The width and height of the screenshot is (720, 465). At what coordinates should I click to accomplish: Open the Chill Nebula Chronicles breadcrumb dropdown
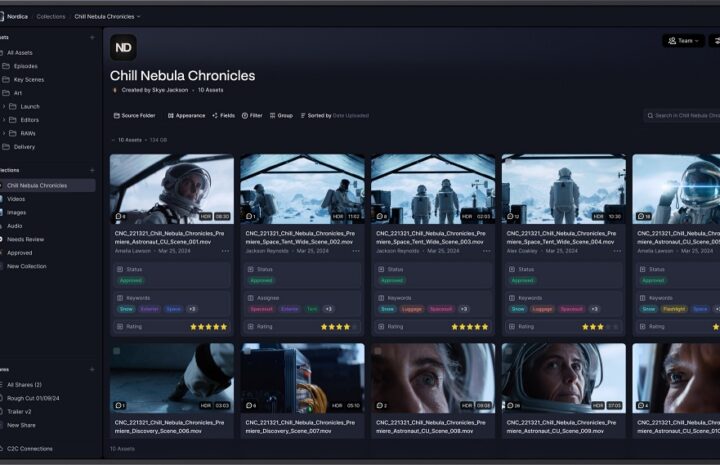point(107,17)
